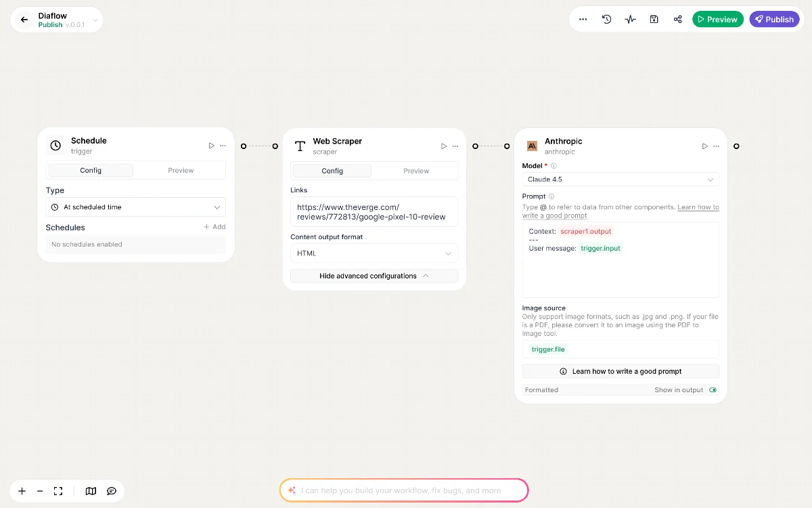The image size is (812, 508).
Task: Switch to Config tab in Schedule node
Action: click(x=91, y=170)
